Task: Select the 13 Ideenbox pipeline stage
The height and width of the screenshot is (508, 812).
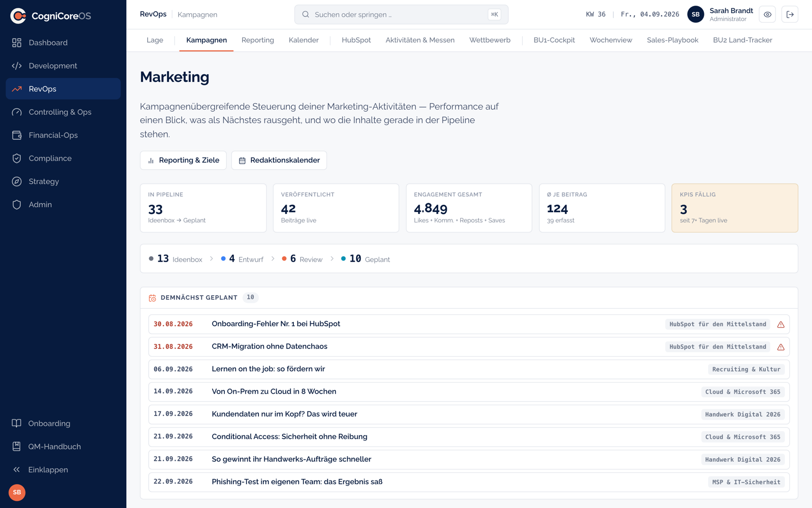Action: pos(176,259)
